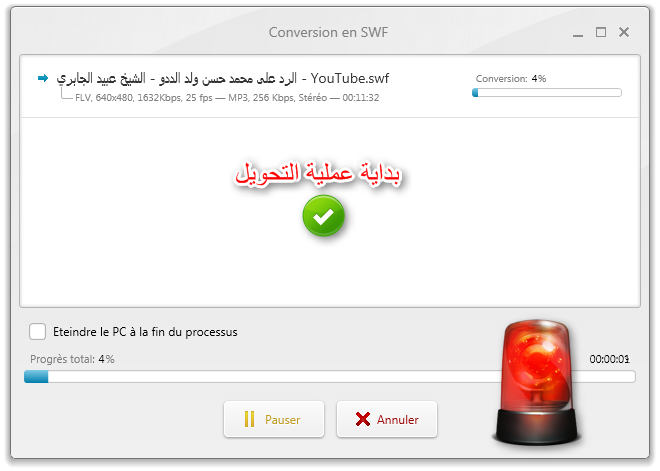Click the blue arrow icon beside the file name
The height and width of the screenshot is (471, 660).
(43, 78)
